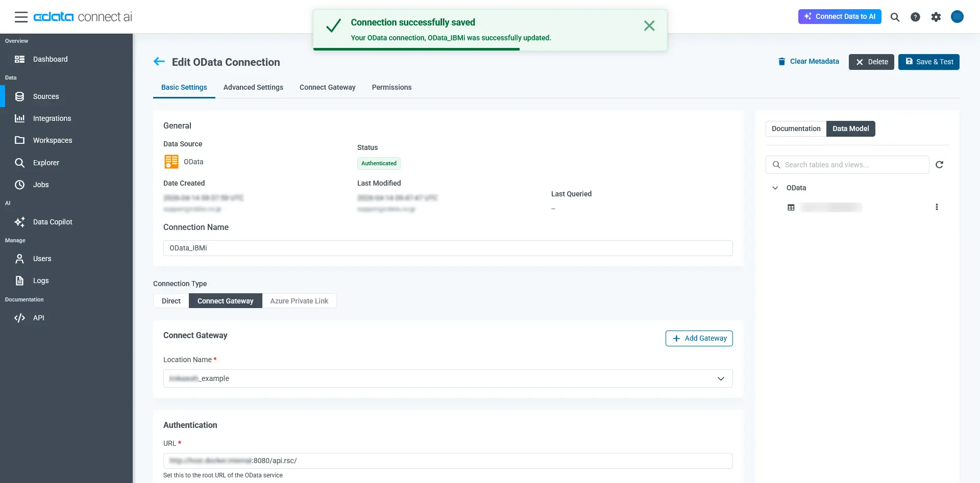Click the OData data source name

point(193,162)
